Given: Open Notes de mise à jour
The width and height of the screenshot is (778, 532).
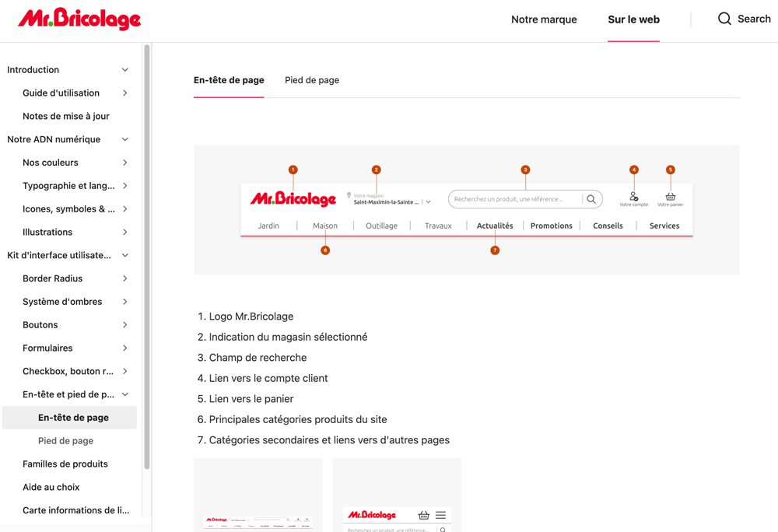Looking at the screenshot, I should (x=66, y=116).
